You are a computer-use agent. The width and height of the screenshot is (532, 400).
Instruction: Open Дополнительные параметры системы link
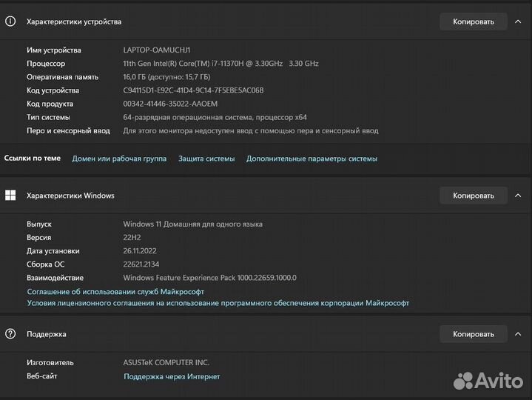coord(312,159)
